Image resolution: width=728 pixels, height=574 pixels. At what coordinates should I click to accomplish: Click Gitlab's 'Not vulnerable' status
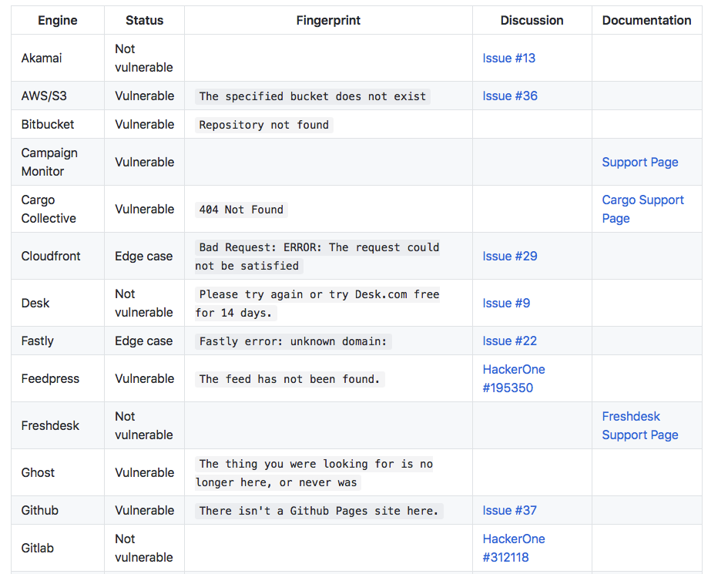(143, 548)
